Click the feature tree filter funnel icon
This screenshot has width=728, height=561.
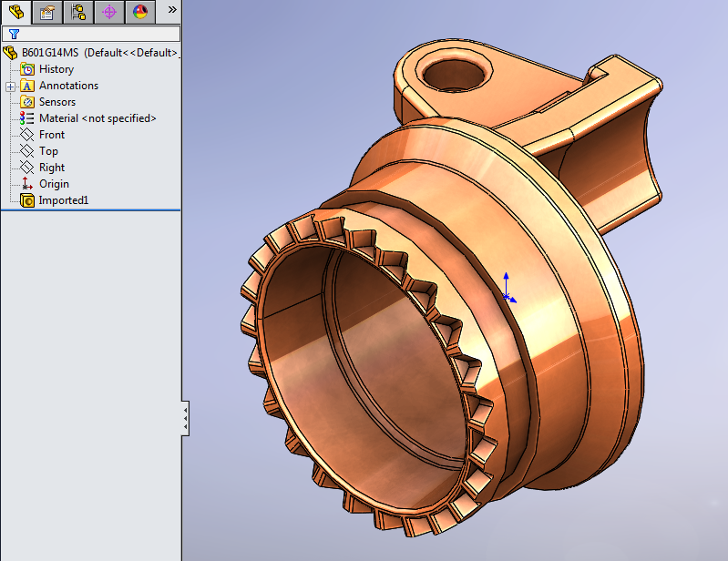(x=14, y=35)
